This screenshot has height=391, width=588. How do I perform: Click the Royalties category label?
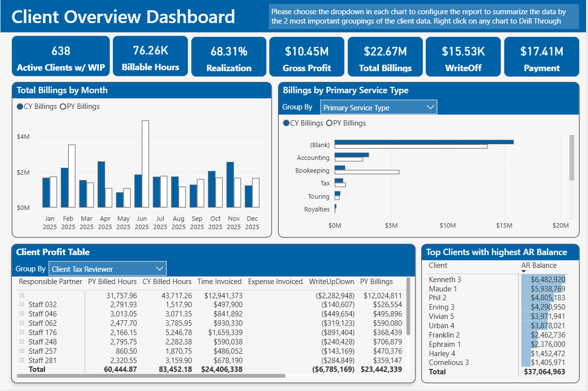tap(316, 209)
